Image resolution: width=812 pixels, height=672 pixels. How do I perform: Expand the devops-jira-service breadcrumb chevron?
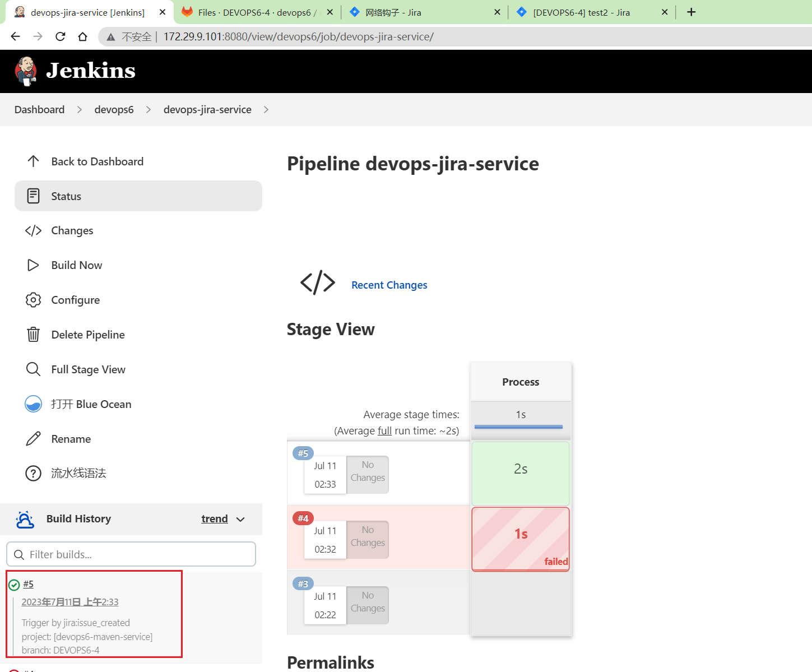[266, 110]
